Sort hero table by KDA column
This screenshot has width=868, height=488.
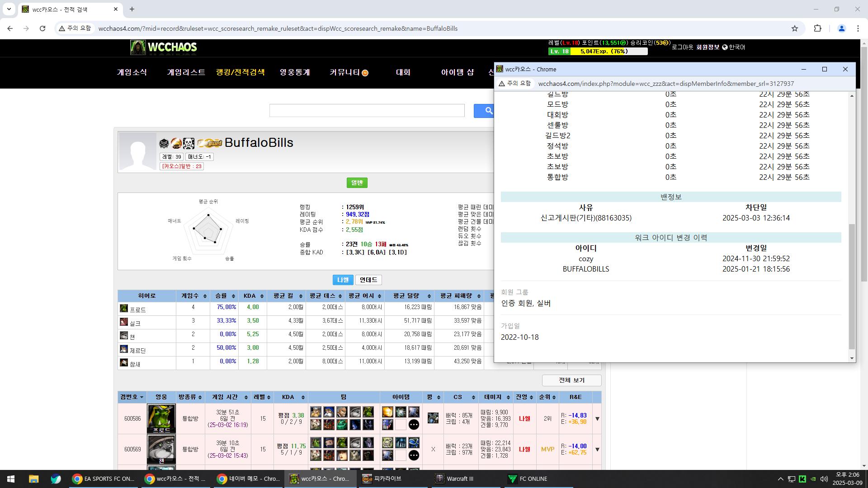(x=253, y=296)
